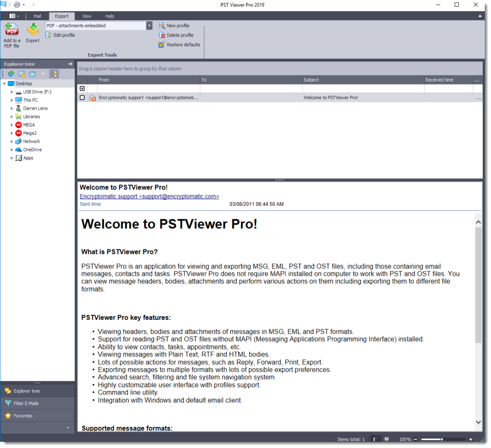Open the View ribbon tab

click(x=87, y=16)
